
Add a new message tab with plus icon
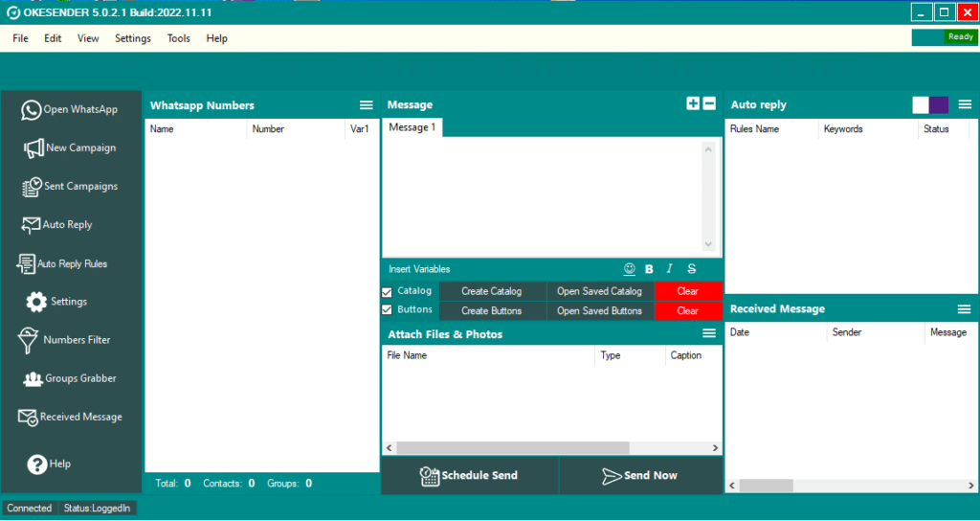(x=693, y=104)
